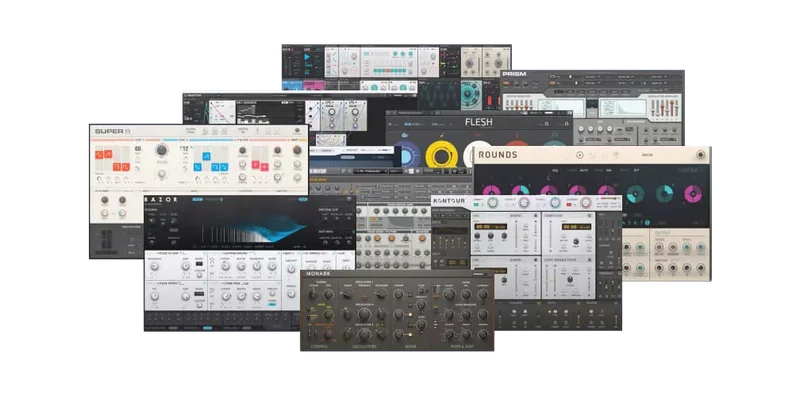Image resolution: width=800 pixels, height=403 pixels.
Task: Click the note icon above Flesh's yellow dial
Action: pos(442,135)
